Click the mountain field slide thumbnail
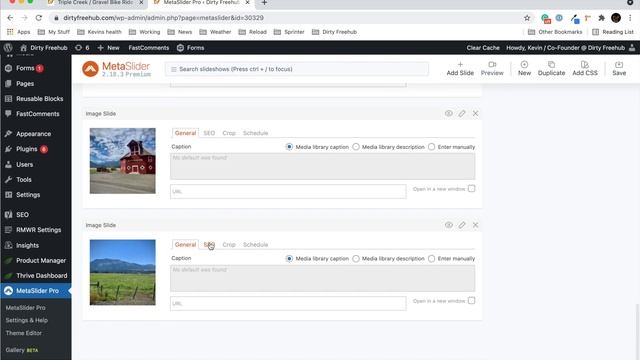The height and width of the screenshot is (360, 640). [122, 272]
